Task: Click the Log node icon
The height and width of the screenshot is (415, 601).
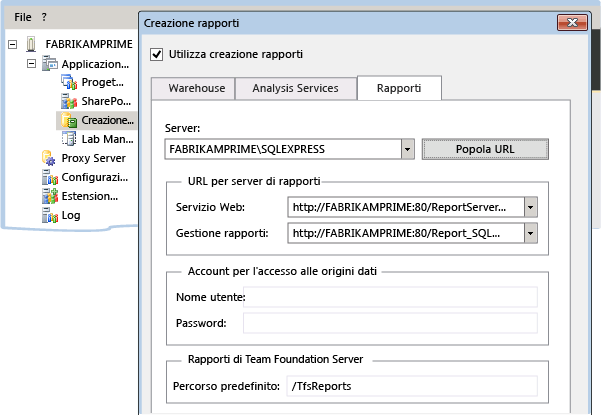Action: tap(50, 215)
